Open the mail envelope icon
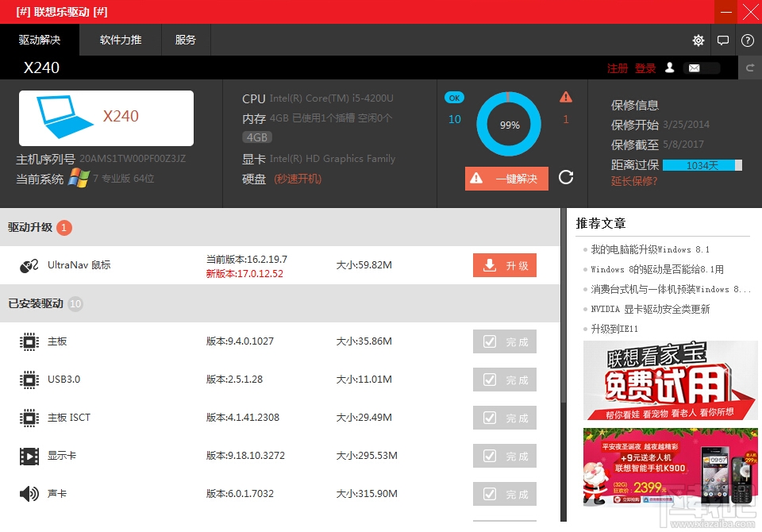Viewport: 762px width, 532px height. (x=694, y=68)
